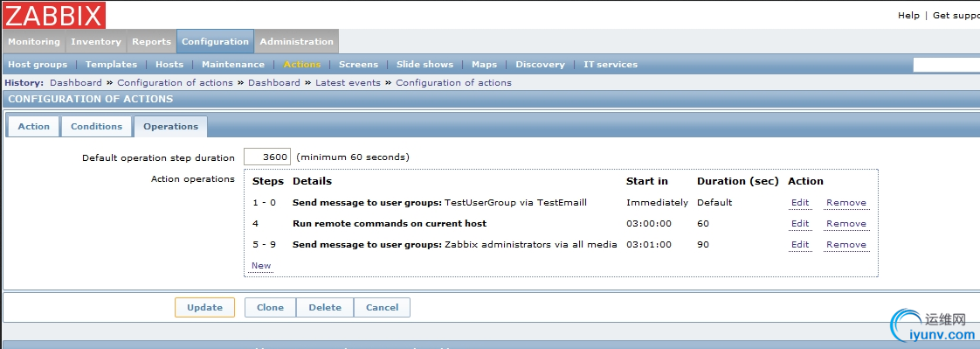The width and height of the screenshot is (980, 349).
Task: Open Latest events in history breadcrumb
Action: (x=348, y=82)
